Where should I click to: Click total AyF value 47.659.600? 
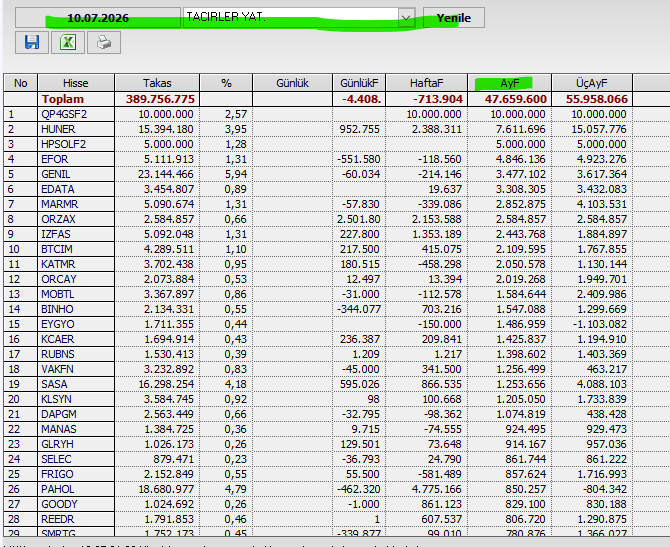(x=515, y=99)
